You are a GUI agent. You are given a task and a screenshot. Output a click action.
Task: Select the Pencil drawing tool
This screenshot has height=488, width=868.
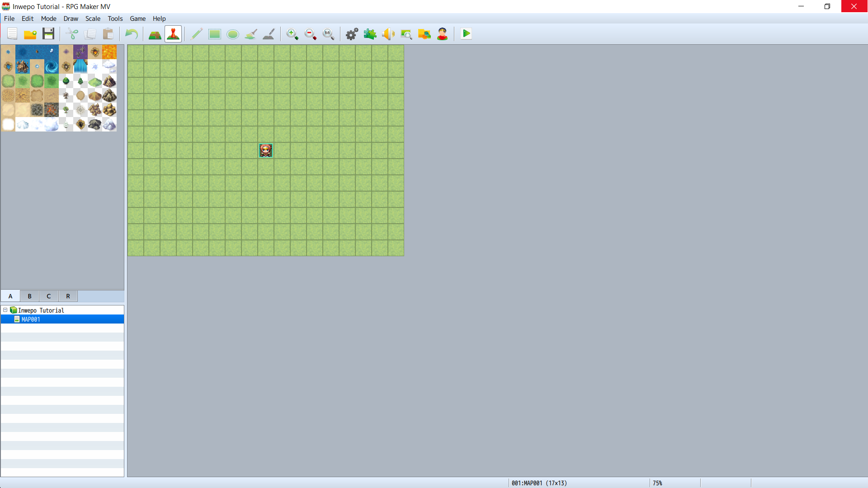[x=197, y=34]
